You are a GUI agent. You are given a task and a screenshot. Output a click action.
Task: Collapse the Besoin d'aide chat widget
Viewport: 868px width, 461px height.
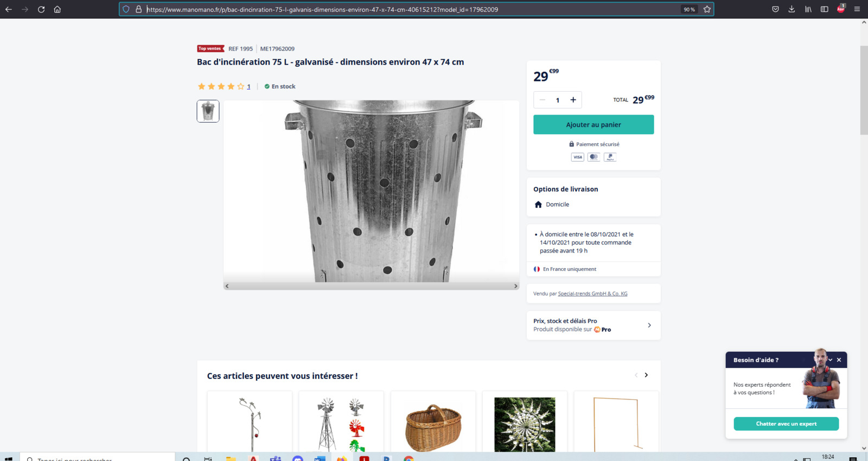(x=830, y=360)
